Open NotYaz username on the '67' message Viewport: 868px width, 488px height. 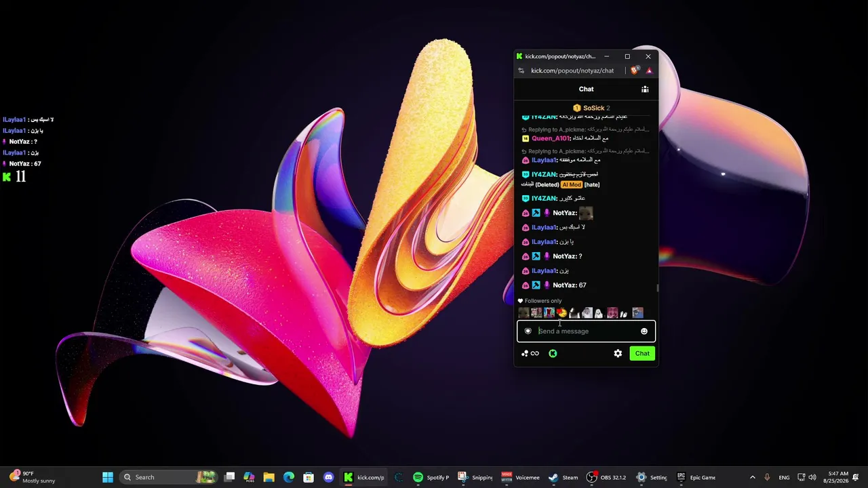coord(564,285)
